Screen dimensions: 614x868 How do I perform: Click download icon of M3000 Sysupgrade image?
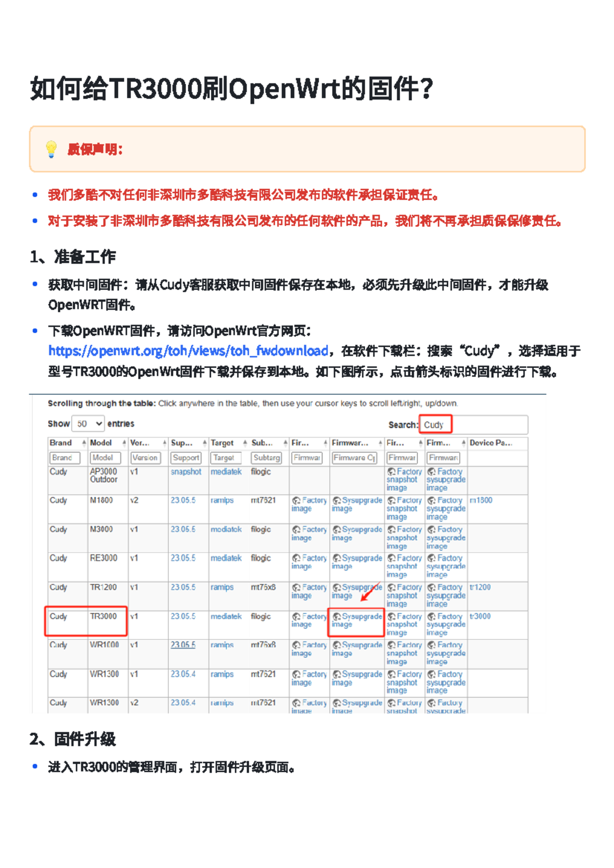[x=337, y=530]
